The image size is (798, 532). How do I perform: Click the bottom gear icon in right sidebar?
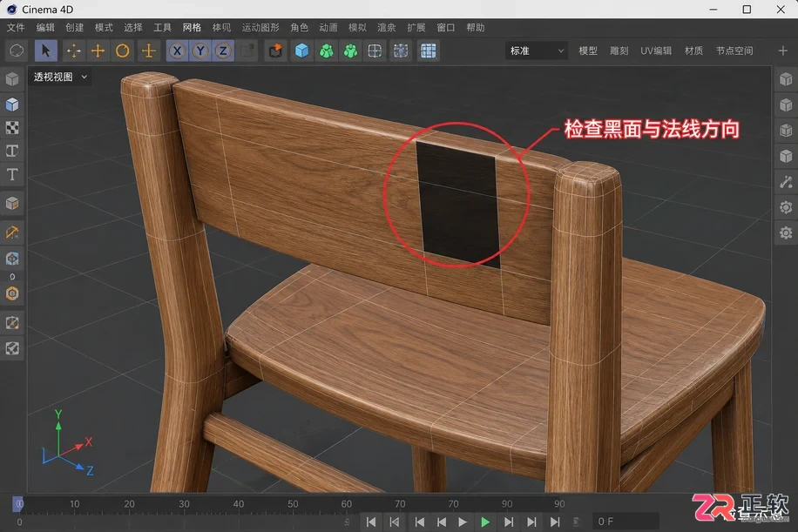(786, 233)
